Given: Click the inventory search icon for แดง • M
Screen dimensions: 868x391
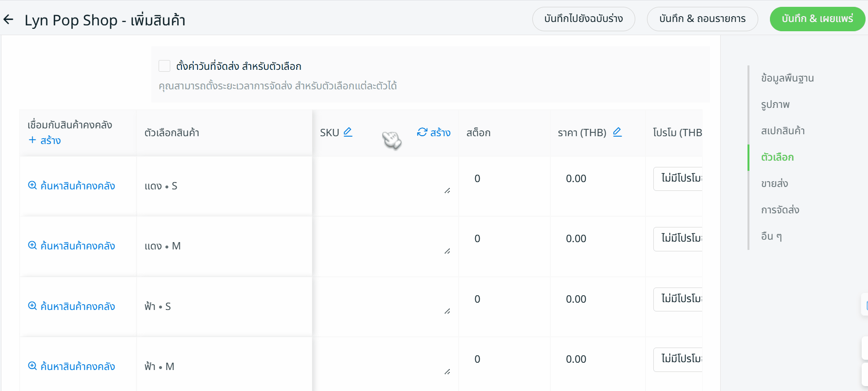Looking at the screenshot, I should 32,246.
